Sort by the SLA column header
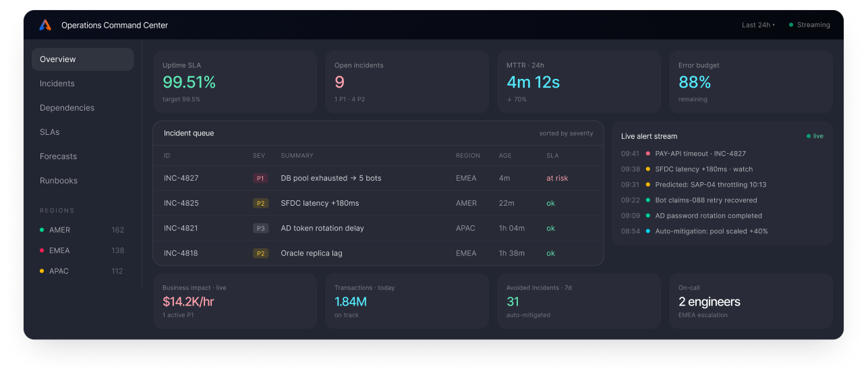The height and width of the screenshot is (377, 868). 552,156
